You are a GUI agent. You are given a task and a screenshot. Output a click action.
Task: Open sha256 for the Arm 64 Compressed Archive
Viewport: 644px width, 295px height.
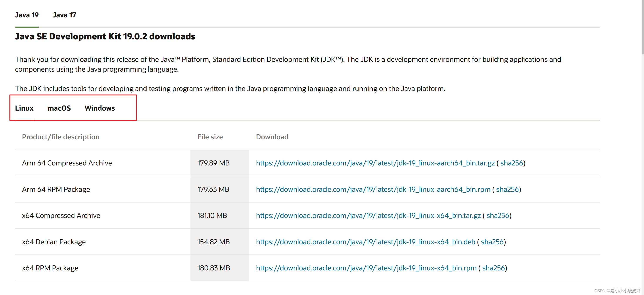511,163
